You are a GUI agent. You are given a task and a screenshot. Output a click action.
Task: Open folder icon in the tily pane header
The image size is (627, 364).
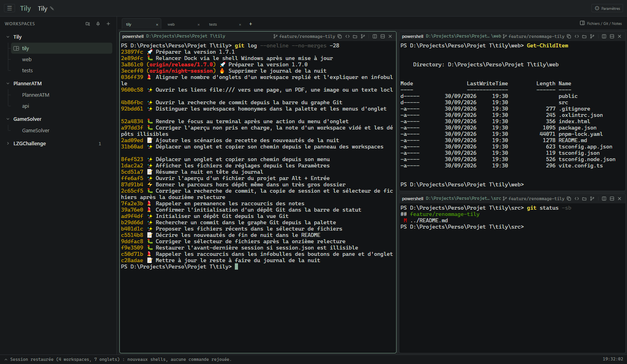point(355,36)
